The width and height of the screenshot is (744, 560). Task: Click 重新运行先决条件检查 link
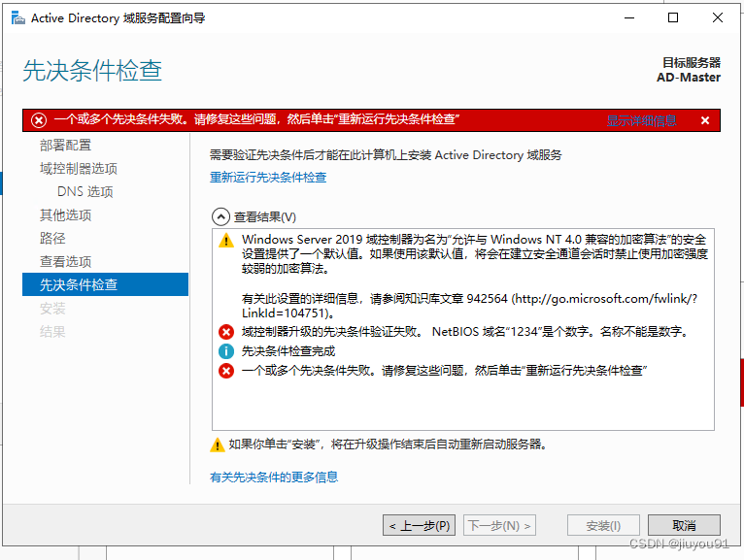click(268, 178)
